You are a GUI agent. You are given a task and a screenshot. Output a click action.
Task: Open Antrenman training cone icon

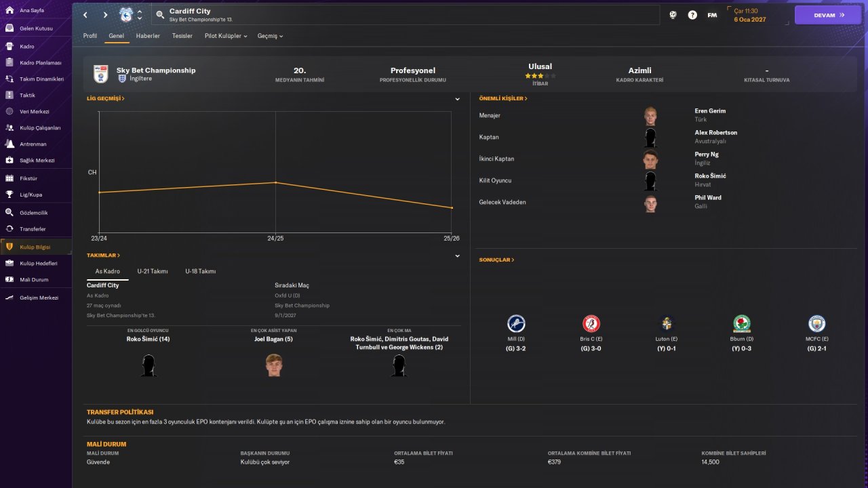(x=9, y=144)
